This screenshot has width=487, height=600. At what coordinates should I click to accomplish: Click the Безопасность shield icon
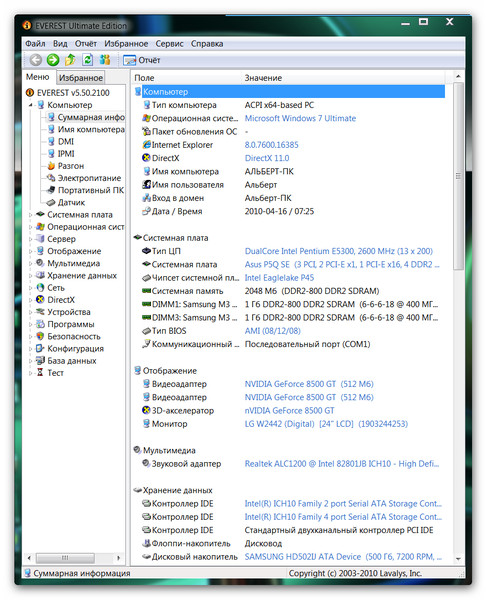coord(40,336)
